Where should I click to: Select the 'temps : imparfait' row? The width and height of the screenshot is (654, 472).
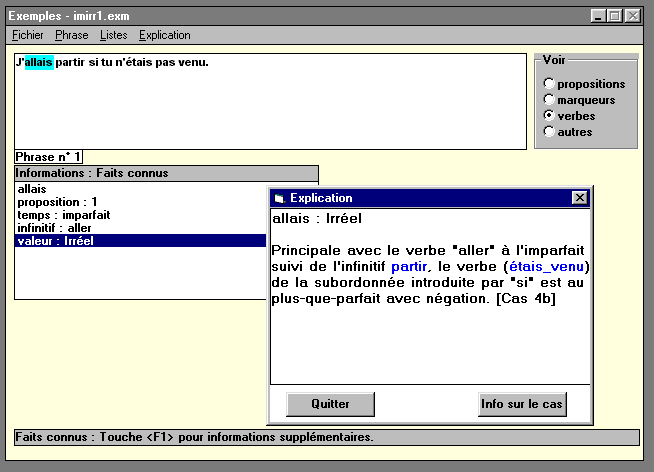click(140, 215)
